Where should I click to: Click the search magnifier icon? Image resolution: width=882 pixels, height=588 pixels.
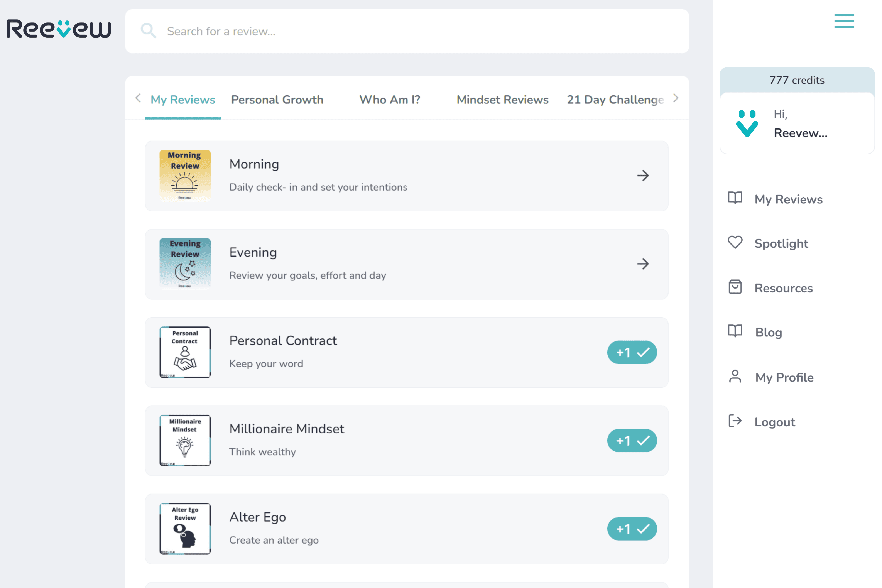(149, 31)
